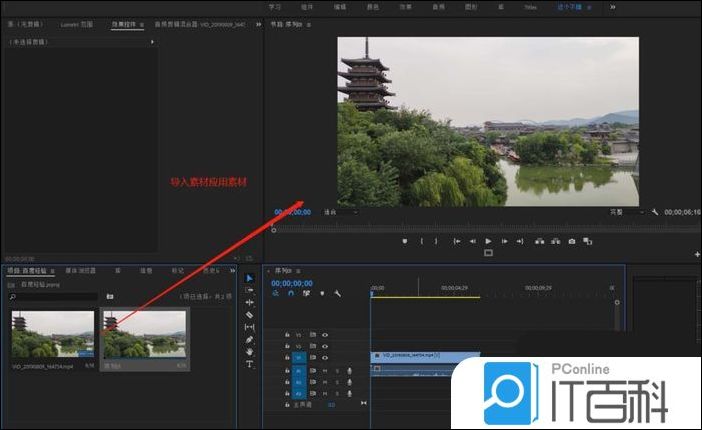Screen dimensions: 702x430
Task: Select the Type tool
Action: pos(250,364)
